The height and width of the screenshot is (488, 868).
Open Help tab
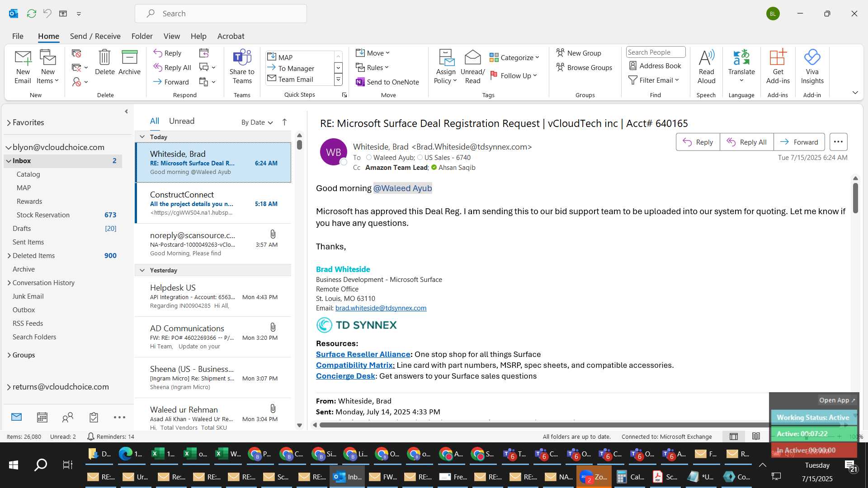click(x=198, y=36)
